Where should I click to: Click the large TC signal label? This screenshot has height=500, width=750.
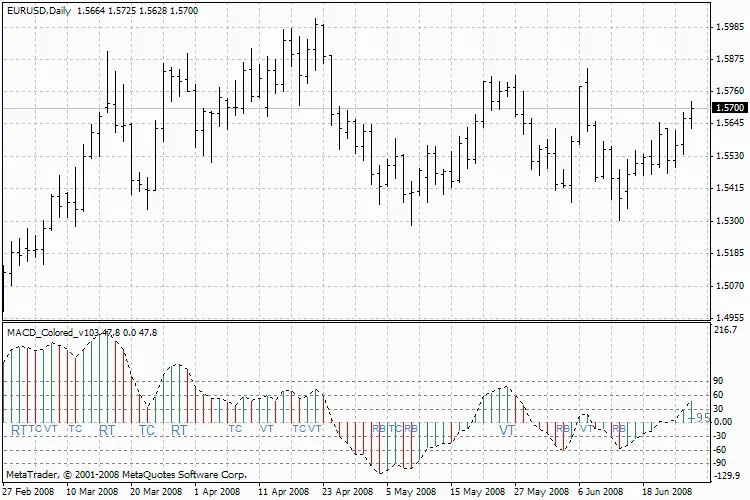(x=147, y=431)
